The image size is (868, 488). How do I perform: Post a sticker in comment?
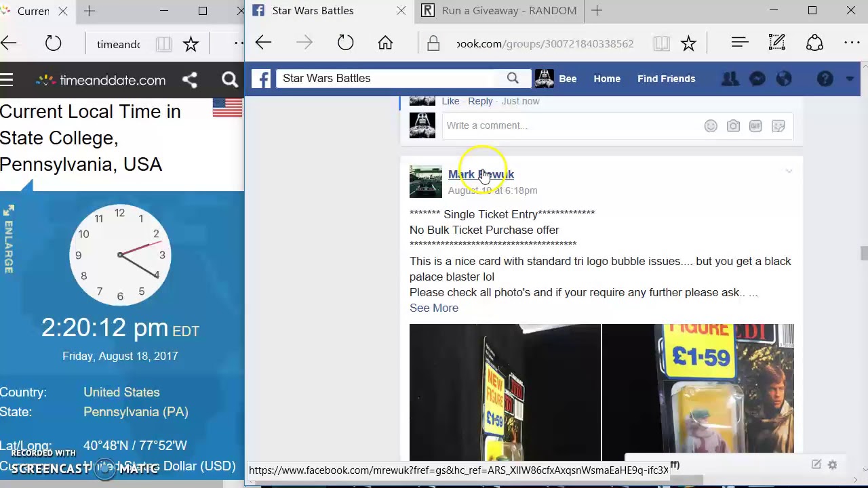[x=778, y=126]
